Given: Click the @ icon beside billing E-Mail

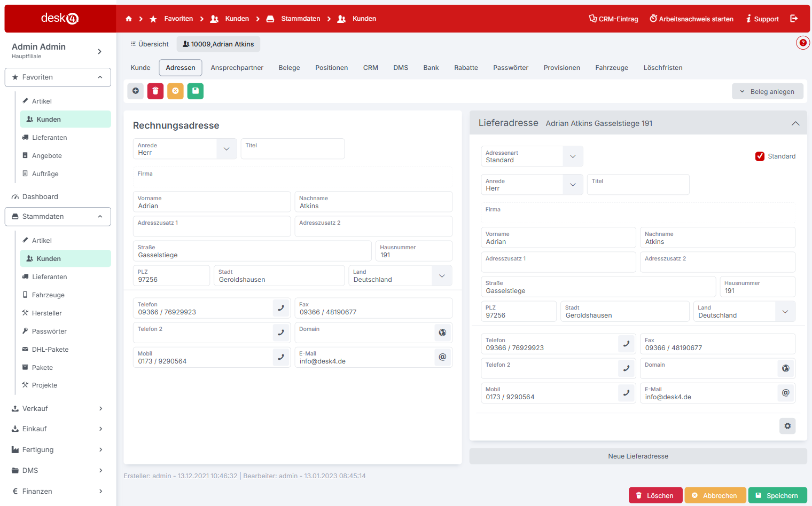Looking at the screenshot, I should (x=442, y=357).
